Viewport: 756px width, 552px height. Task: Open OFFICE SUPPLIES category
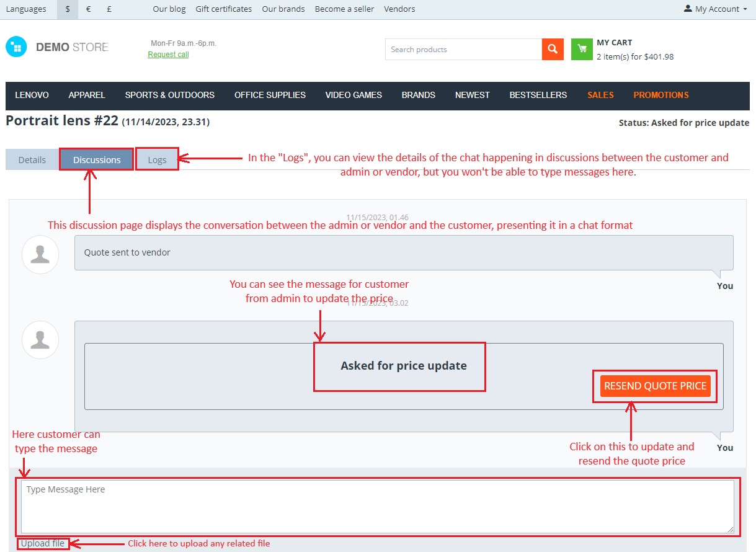(270, 95)
